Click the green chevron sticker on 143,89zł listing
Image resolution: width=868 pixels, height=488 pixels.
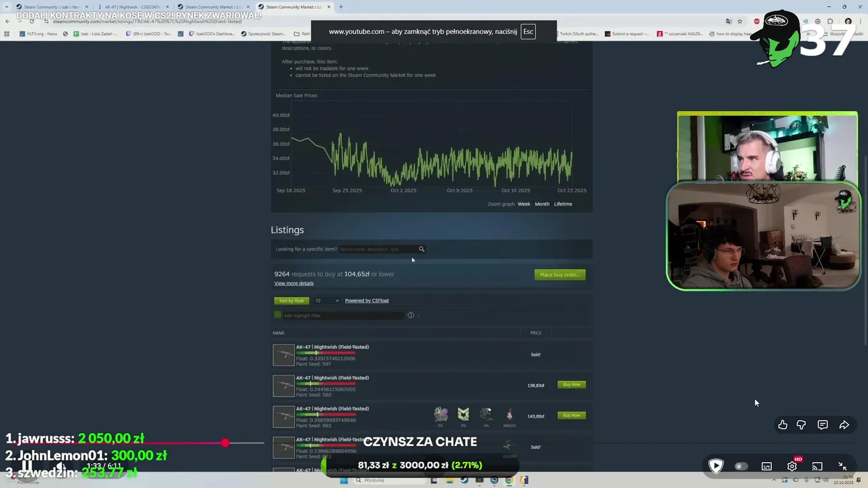(463, 414)
